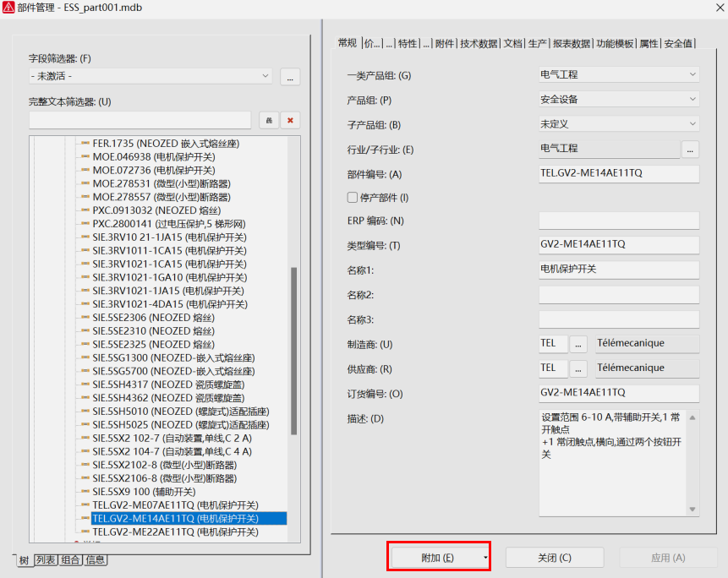
Task: Switch to the 技术数据 tab
Action: 479,44
